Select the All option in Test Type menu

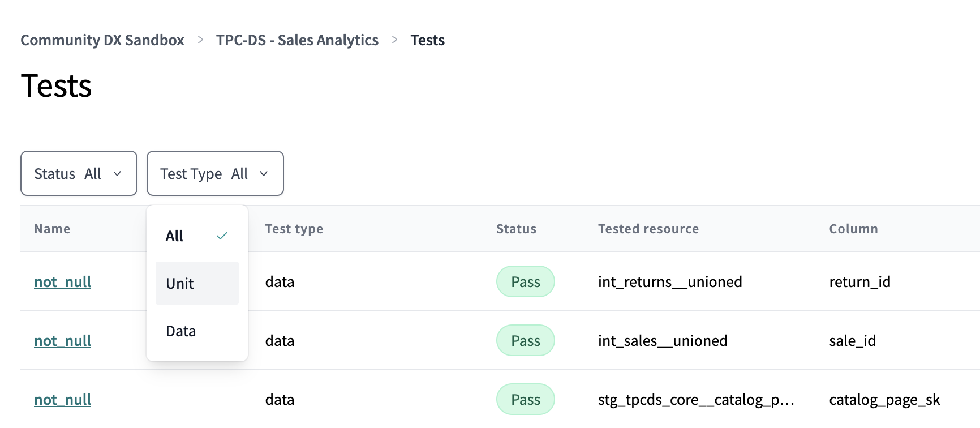175,236
